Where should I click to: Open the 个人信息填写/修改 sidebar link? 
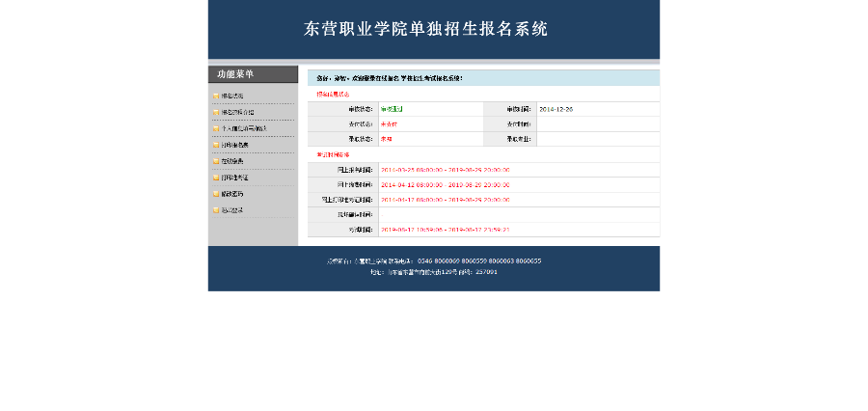tap(244, 128)
